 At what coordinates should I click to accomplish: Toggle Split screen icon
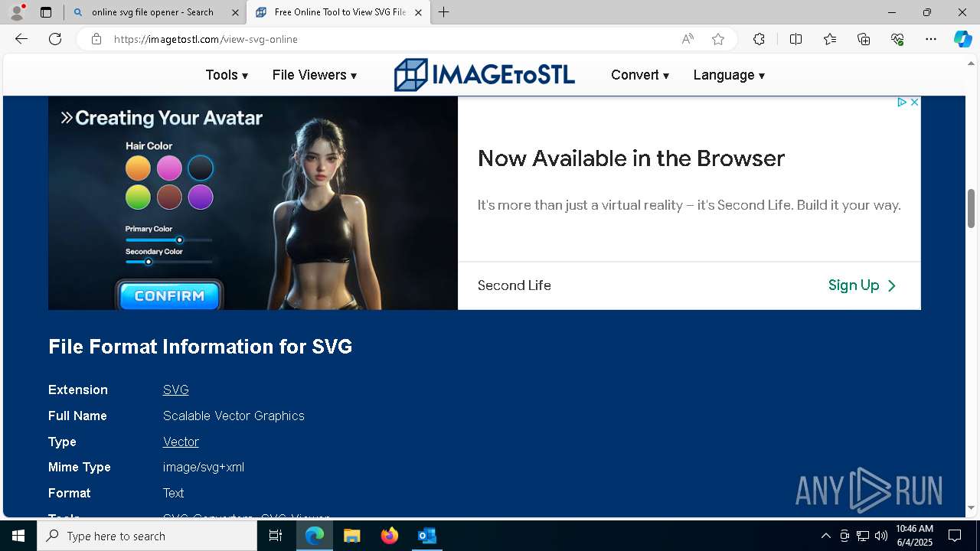795,39
